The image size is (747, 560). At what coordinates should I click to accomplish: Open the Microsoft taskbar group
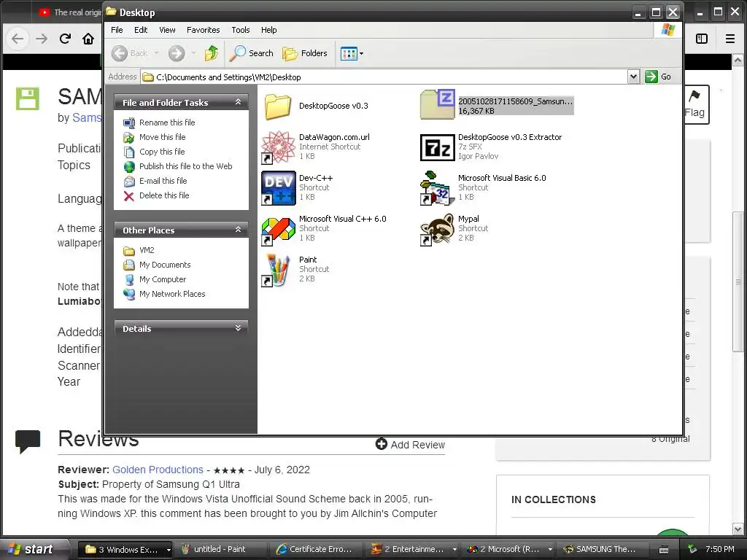click(508, 549)
